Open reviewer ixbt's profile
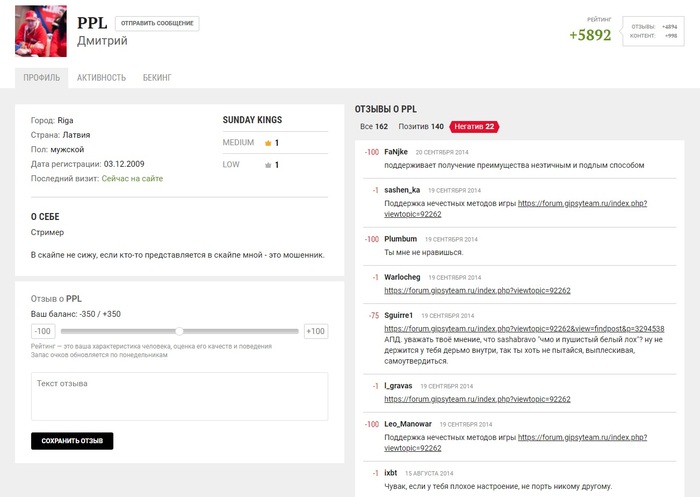Image resolution: width=700 pixels, height=497 pixels. pos(391,473)
